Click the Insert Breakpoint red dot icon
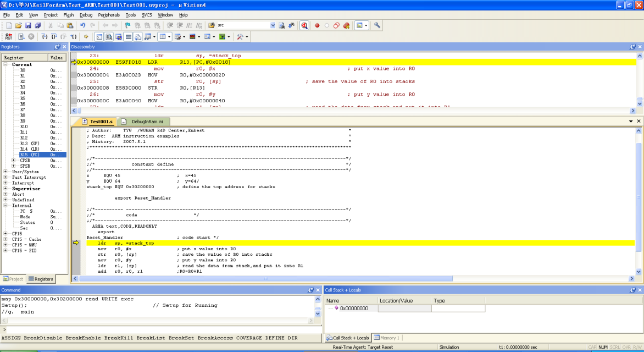The width and height of the screenshot is (644, 352). click(x=317, y=25)
